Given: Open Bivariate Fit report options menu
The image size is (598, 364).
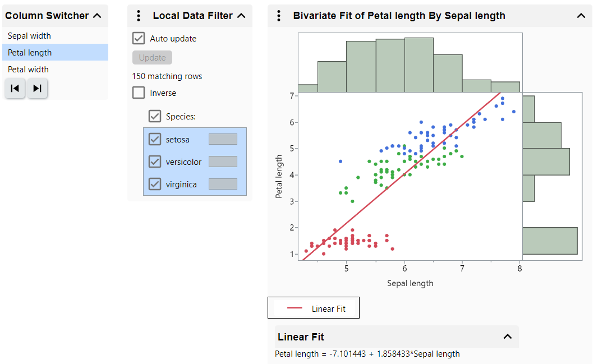Looking at the screenshot, I should point(279,16).
